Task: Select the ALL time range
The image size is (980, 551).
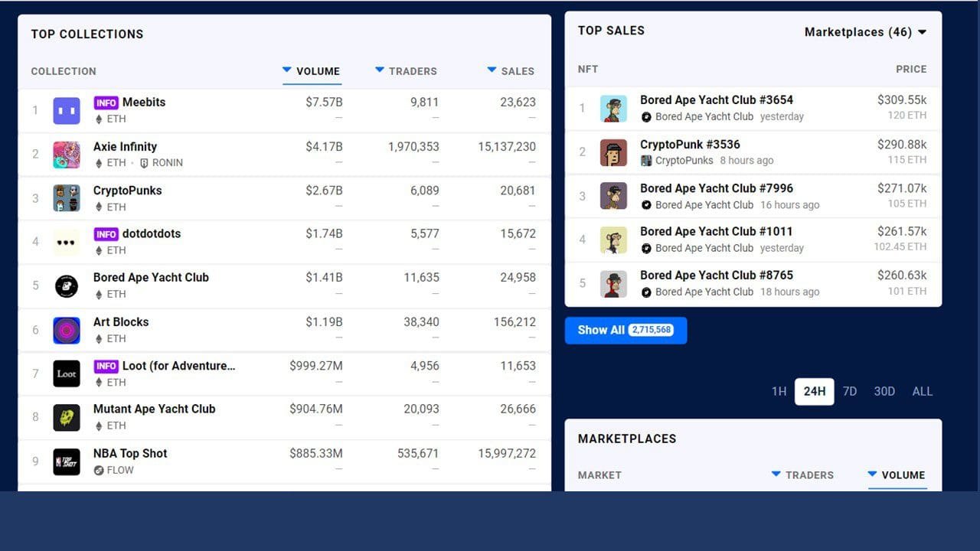Action: (922, 391)
